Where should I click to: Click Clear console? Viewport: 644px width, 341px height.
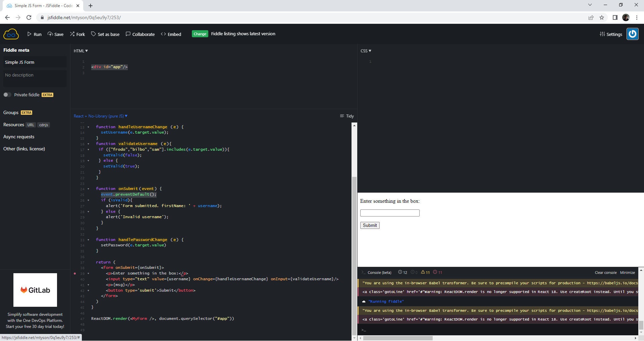[606, 273]
